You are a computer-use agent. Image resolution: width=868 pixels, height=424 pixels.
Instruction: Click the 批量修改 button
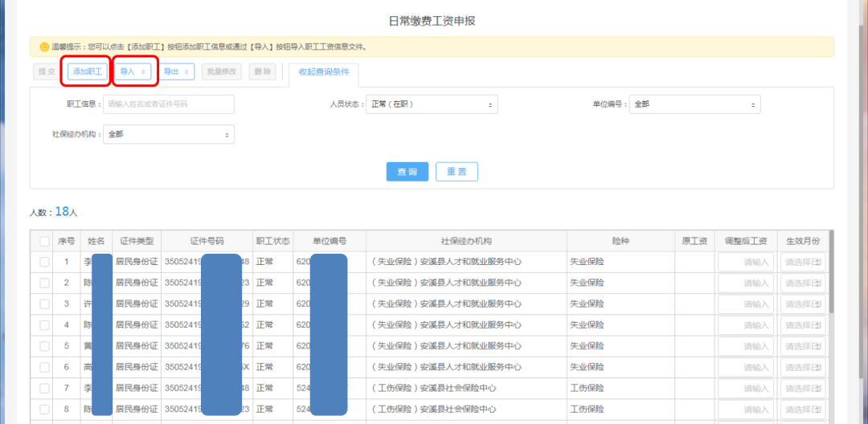point(222,71)
